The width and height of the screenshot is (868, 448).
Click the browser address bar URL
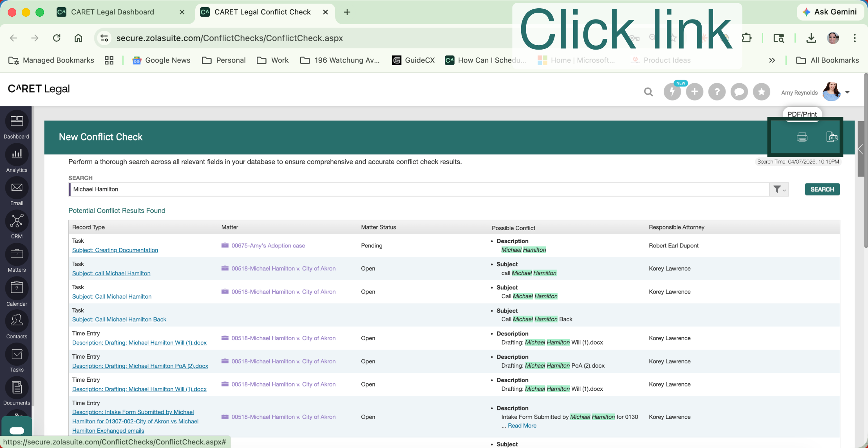[x=229, y=38]
